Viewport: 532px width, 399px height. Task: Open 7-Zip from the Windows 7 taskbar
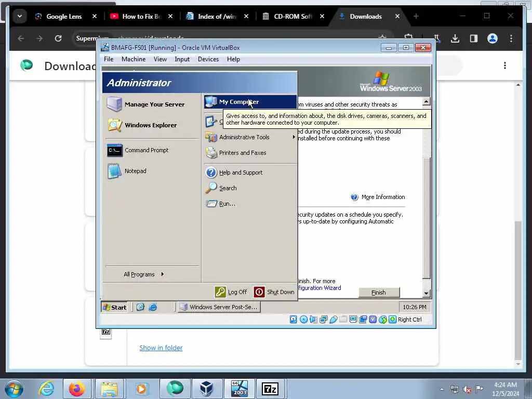coord(270,389)
